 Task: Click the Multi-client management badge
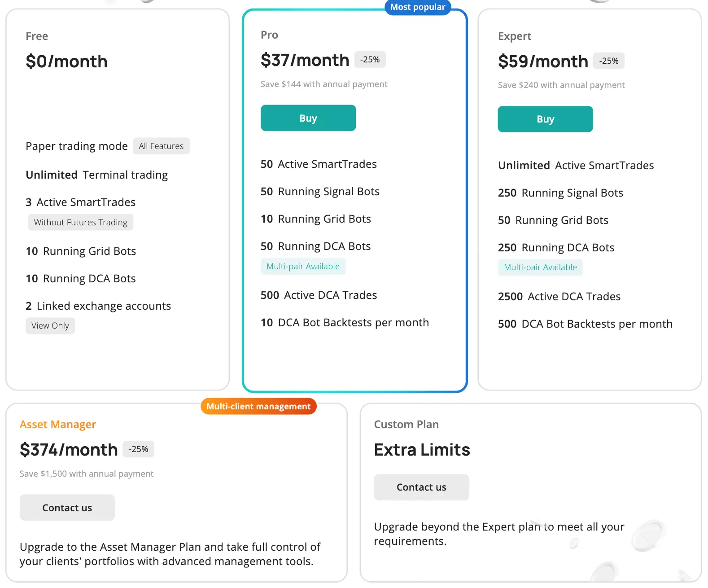(258, 406)
